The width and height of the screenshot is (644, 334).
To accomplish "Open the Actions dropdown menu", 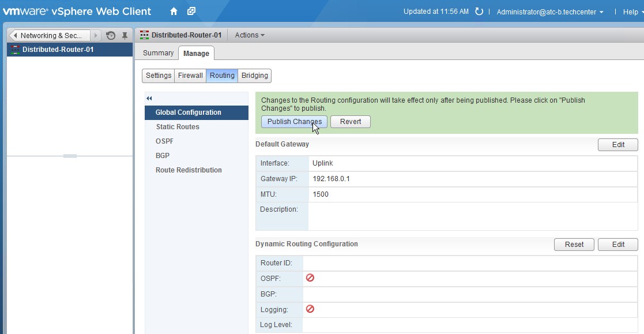I will pos(248,35).
